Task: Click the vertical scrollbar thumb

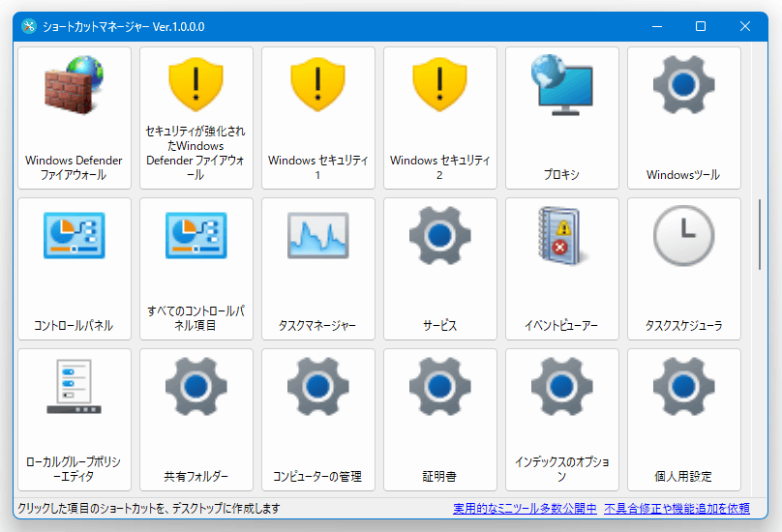Action: [x=760, y=235]
